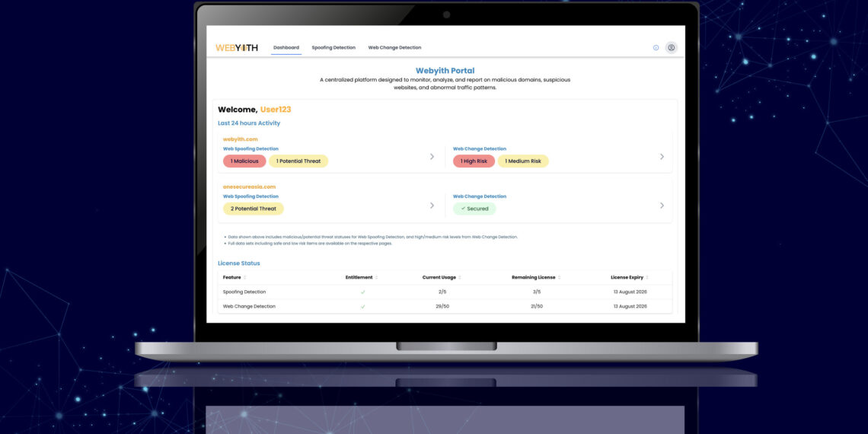868x434 pixels.
Task: Click the 1 Medium Risk badge
Action: pos(523,161)
